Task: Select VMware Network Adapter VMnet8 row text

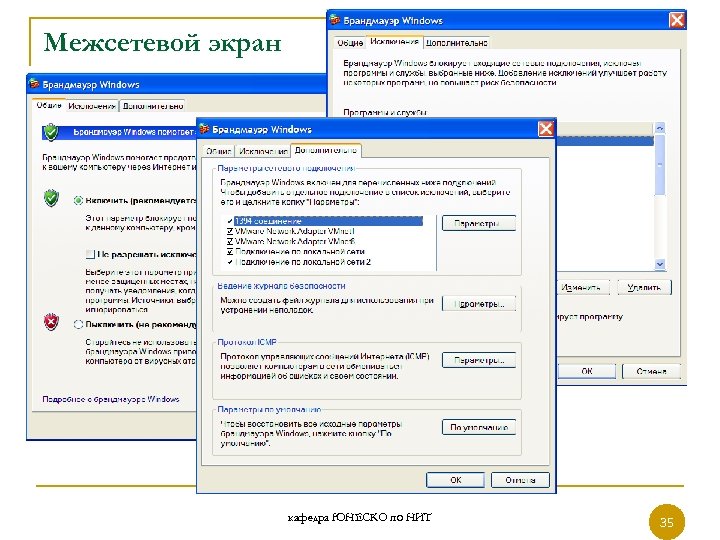Action: (x=295, y=242)
